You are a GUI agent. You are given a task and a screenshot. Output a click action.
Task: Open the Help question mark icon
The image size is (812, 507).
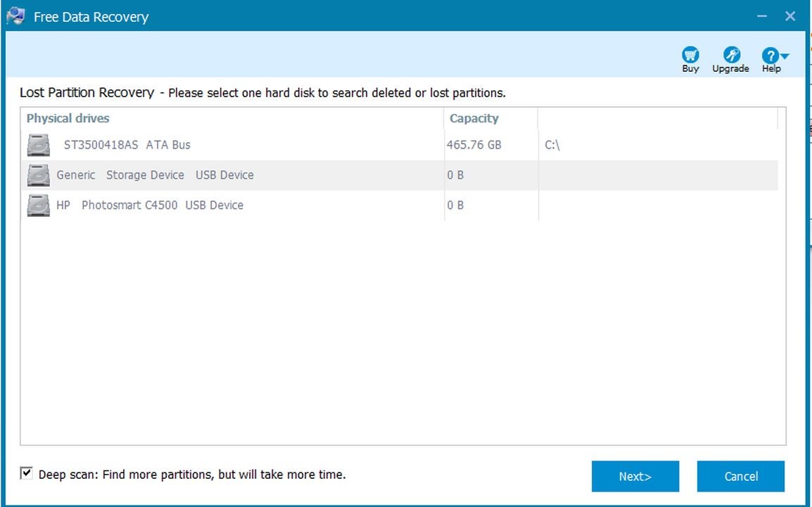pyautogui.click(x=770, y=56)
